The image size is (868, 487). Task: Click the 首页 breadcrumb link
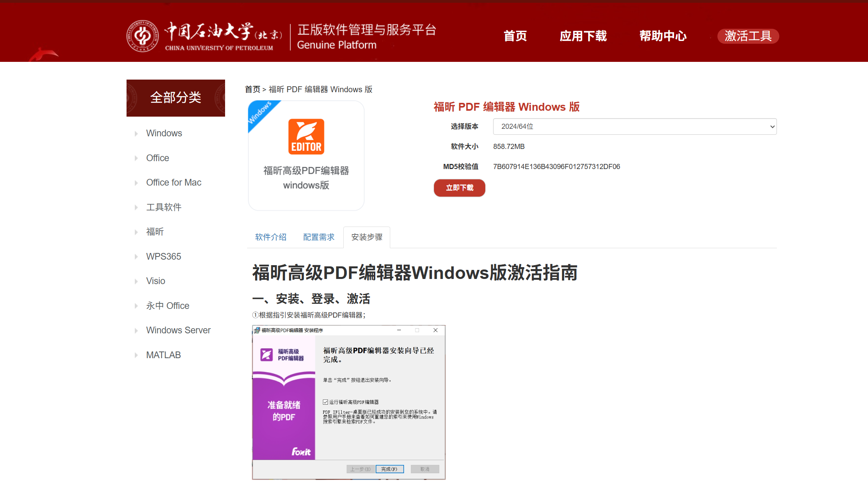pos(252,89)
